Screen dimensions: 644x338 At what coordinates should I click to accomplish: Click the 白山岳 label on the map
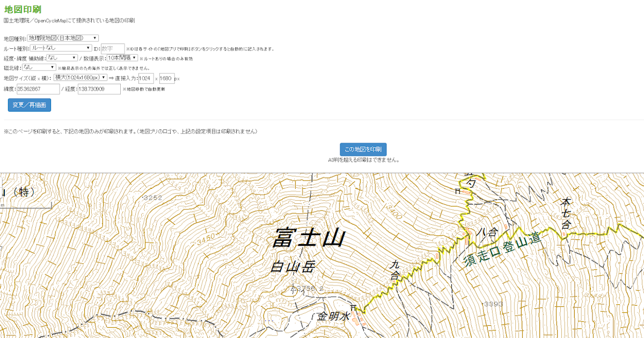point(292,267)
